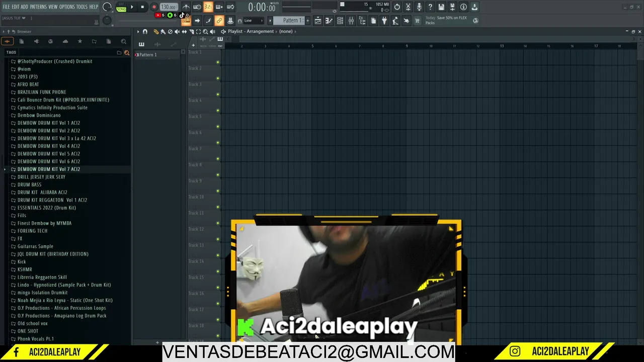The width and height of the screenshot is (644, 362).
Task: Toggle wait for input to start playing
Action: click(197, 7)
